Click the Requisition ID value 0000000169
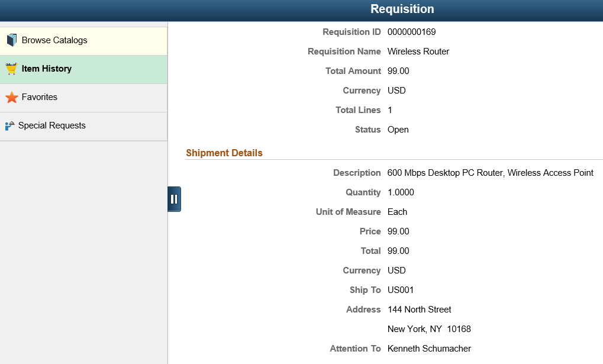Screen dimensions: 603x364 point(411,32)
